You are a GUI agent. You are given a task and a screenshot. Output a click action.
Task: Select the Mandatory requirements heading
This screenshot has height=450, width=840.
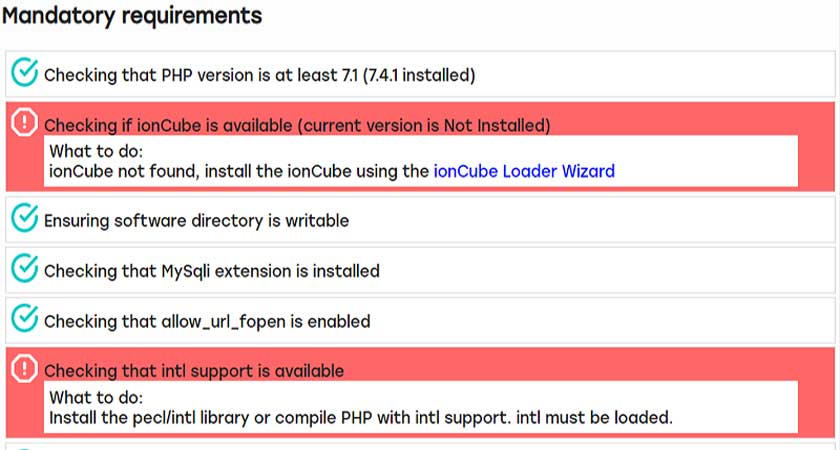pos(132,16)
